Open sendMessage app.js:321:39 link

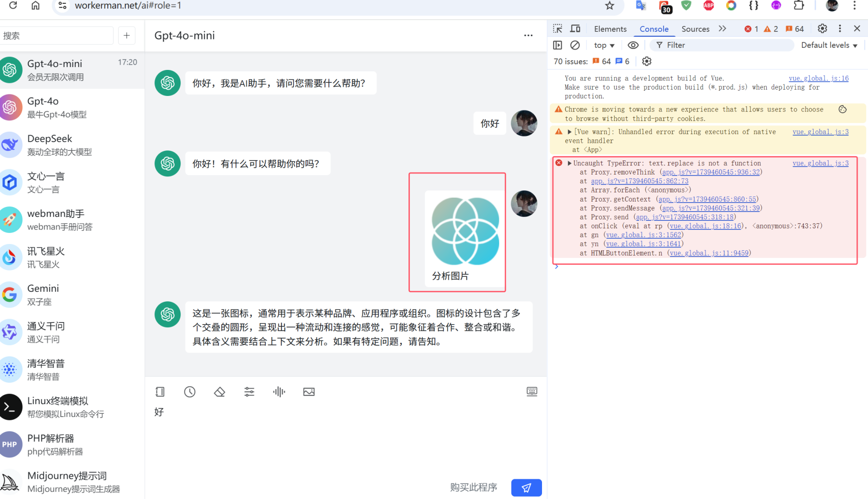pos(711,208)
